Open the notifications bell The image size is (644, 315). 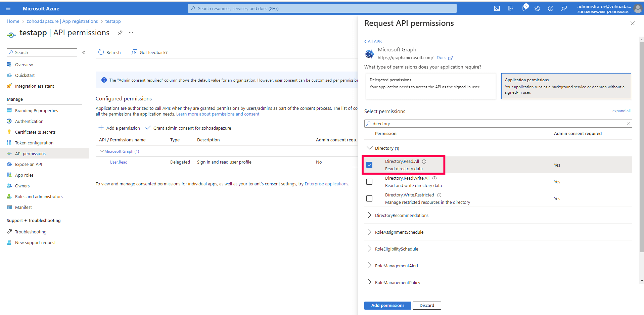pos(524,8)
